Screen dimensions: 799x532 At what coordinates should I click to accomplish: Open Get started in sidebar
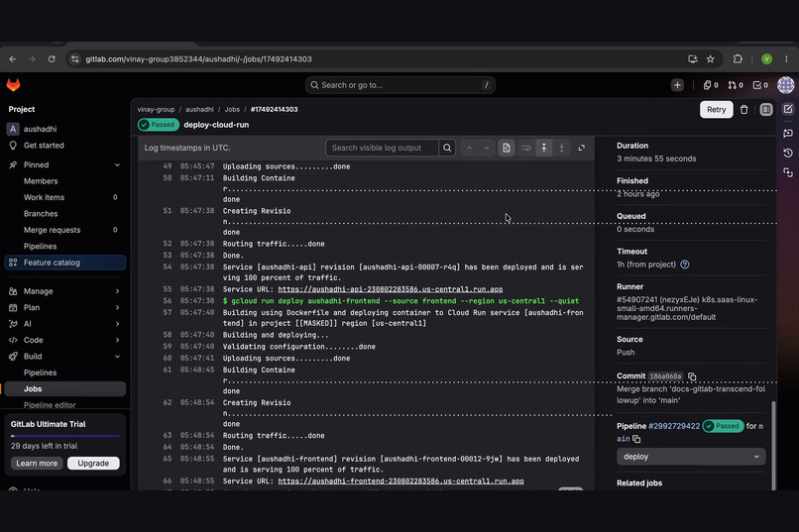pos(64,145)
